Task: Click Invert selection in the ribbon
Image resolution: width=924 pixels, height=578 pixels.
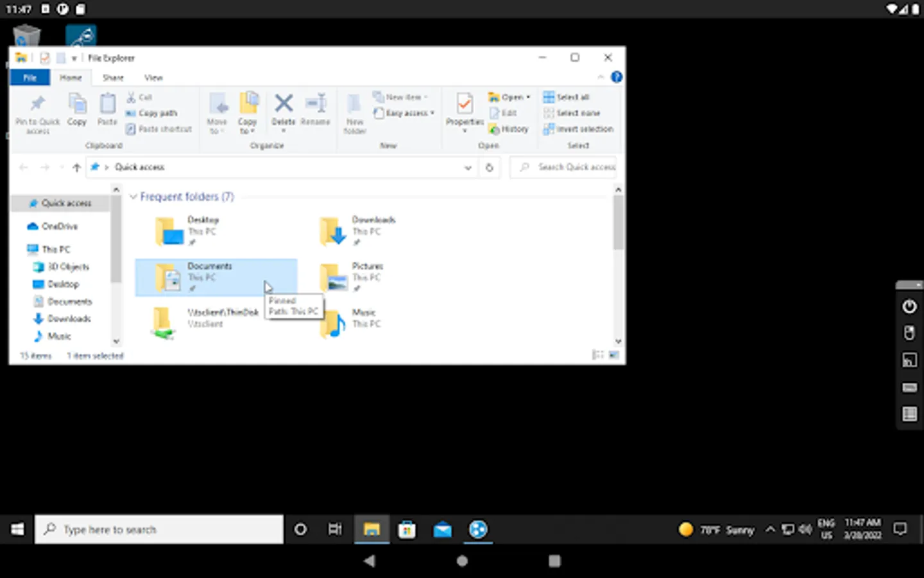Action: (x=578, y=129)
